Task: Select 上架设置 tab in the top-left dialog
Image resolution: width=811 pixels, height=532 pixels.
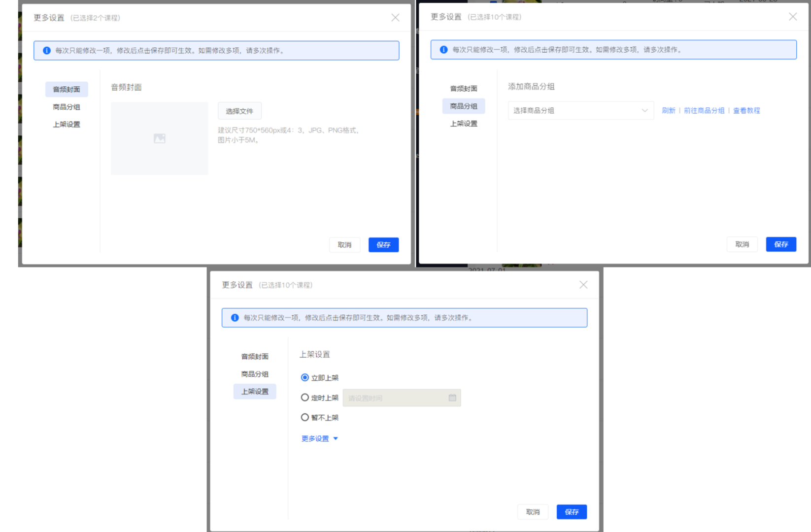Action: [67, 124]
